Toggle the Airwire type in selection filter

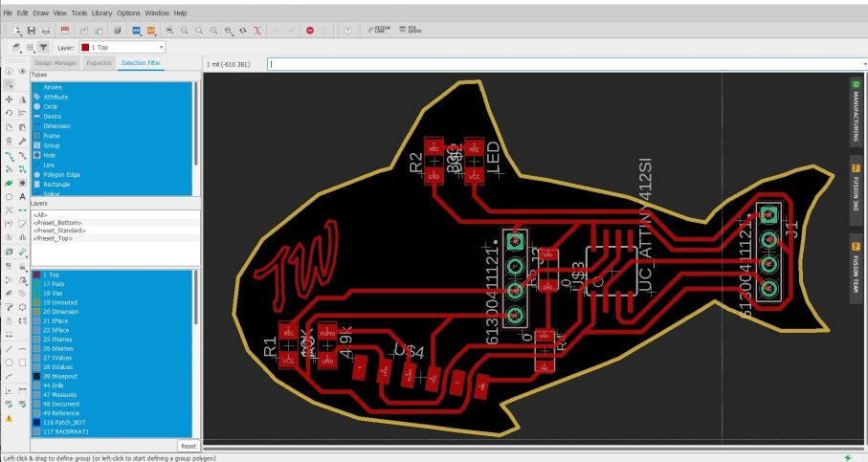53,87
